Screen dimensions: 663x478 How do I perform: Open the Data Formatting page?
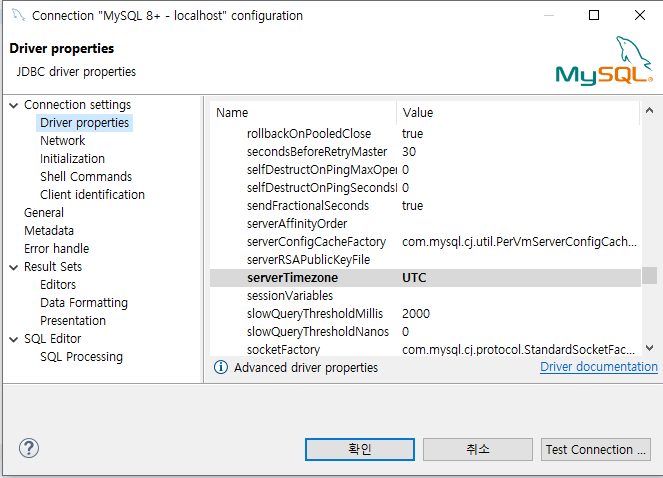pyautogui.click(x=84, y=302)
